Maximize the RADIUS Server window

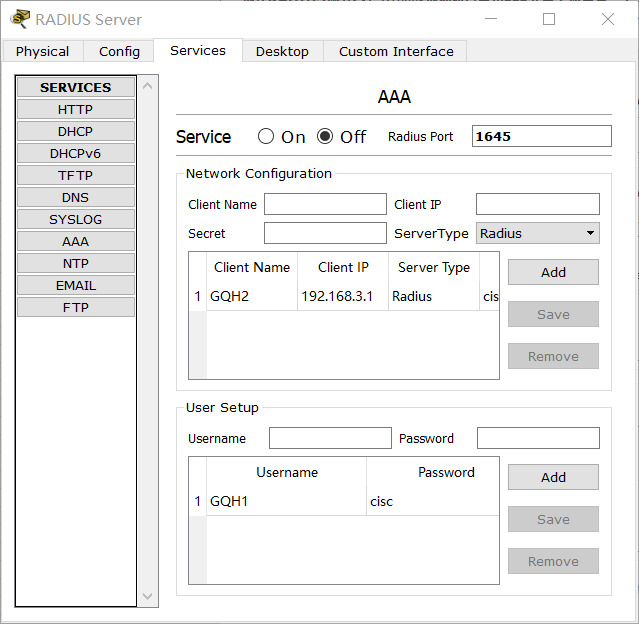(x=549, y=19)
